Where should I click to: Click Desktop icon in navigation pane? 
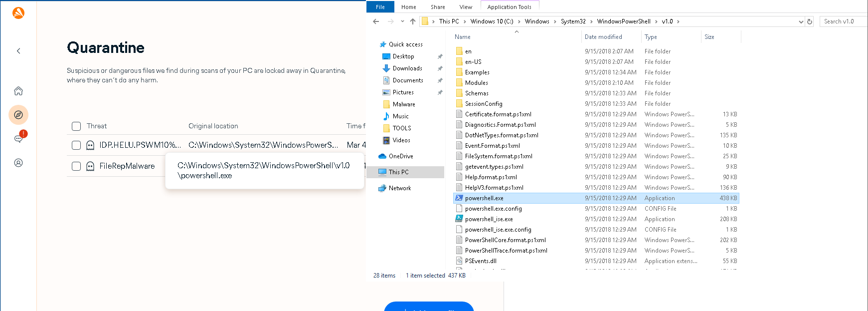386,56
